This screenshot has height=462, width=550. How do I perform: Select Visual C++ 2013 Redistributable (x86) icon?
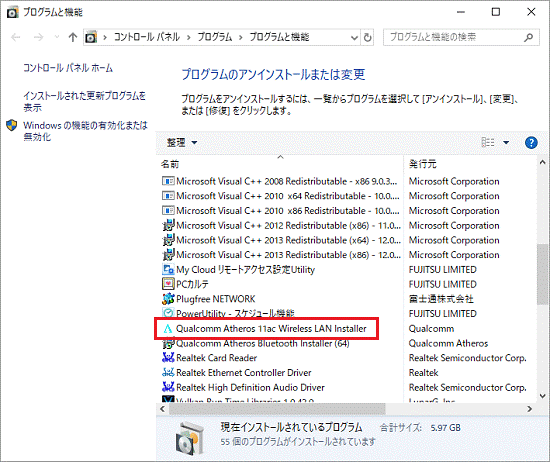pos(168,255)
